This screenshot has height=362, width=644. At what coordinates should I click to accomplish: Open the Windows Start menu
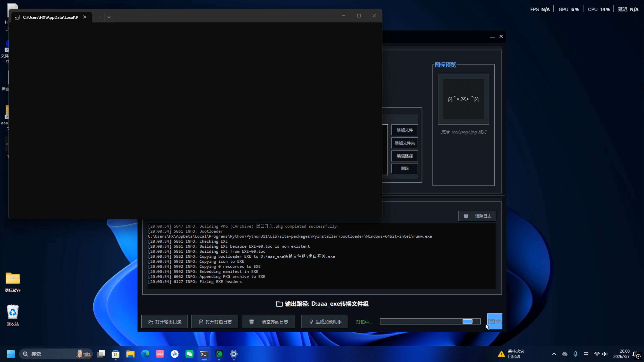click(x=11, y=354)
